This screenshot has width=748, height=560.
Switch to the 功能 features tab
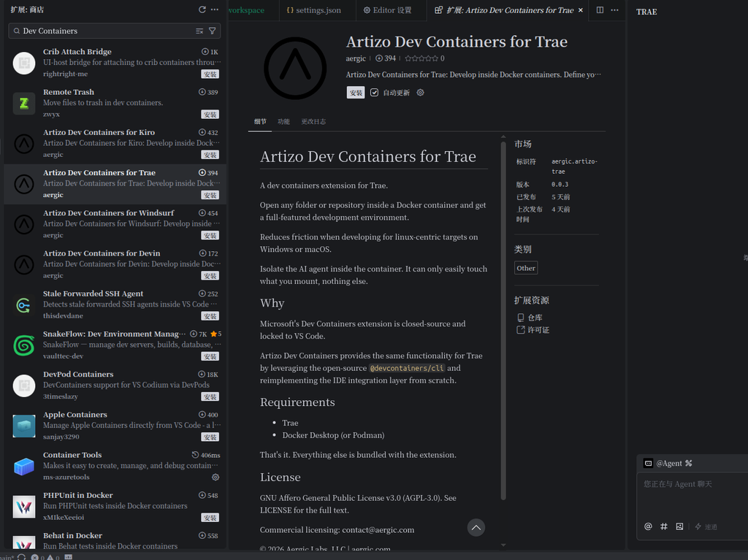(284, 122)
